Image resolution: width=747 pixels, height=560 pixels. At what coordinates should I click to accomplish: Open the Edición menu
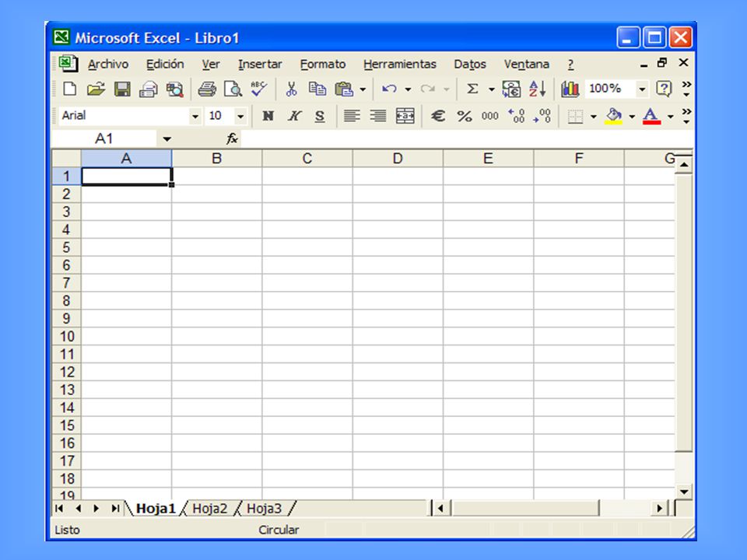point(165,65)
